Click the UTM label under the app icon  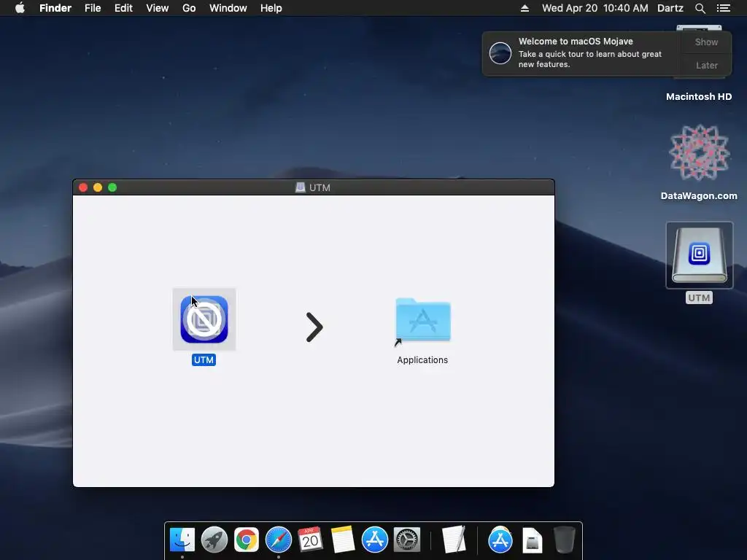(x=204, y=360)
